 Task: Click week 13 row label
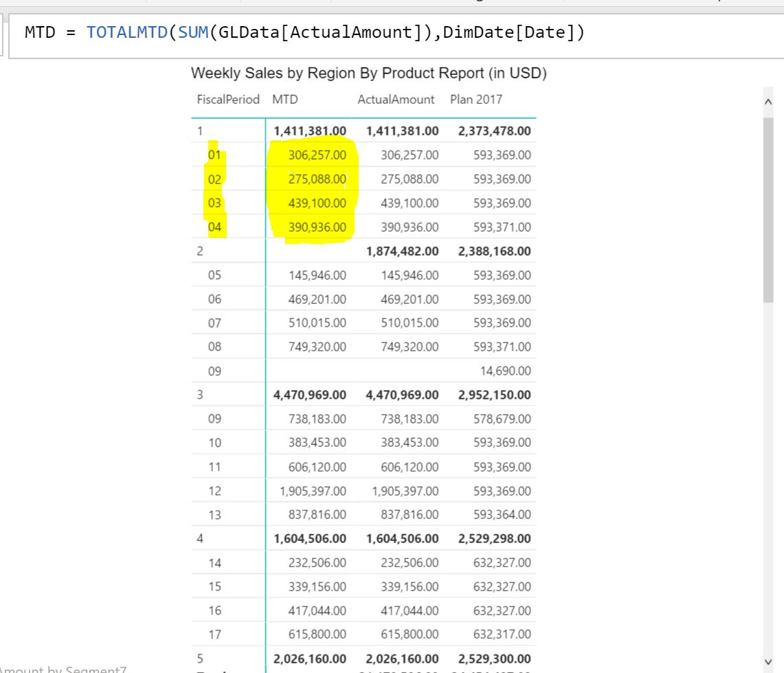coord(214,515)
